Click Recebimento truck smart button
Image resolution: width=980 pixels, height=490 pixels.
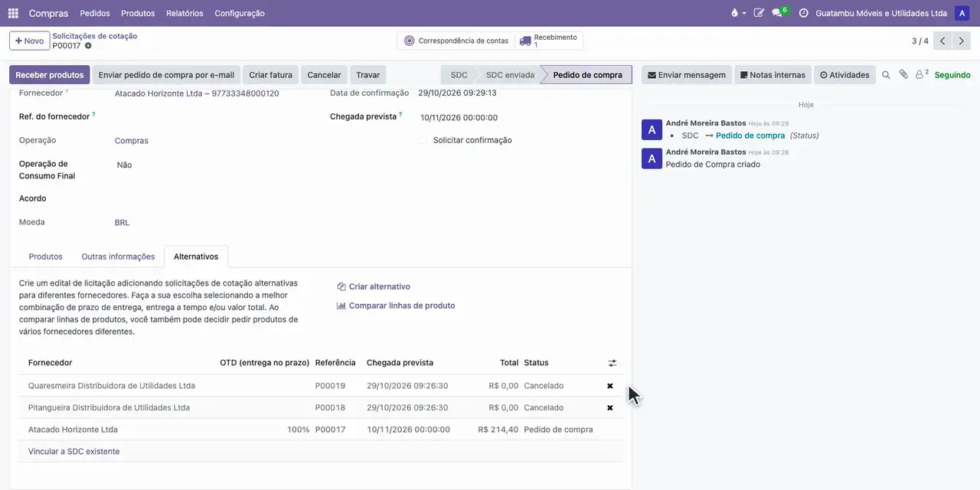click(549, 41)
